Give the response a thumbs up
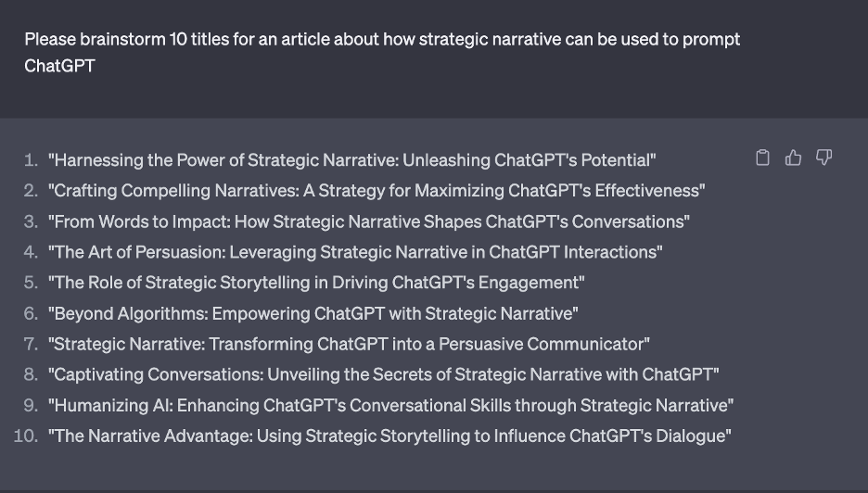This screenshot has height=493, width=868. tap(793, 158)
